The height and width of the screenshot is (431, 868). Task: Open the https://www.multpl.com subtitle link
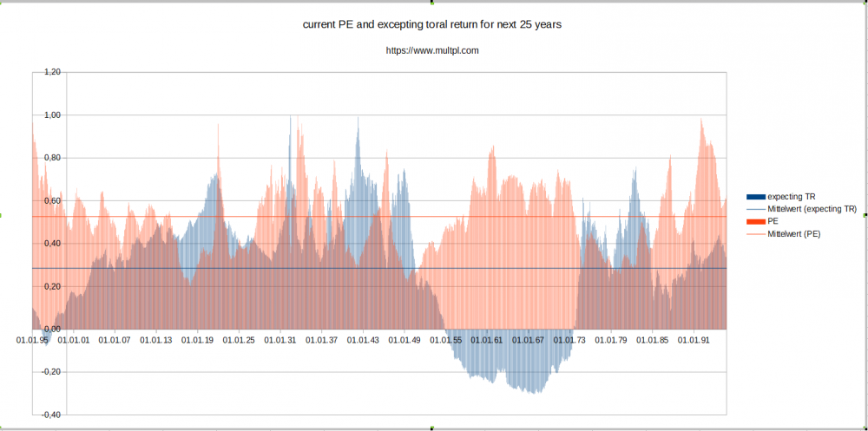(432, 50)
